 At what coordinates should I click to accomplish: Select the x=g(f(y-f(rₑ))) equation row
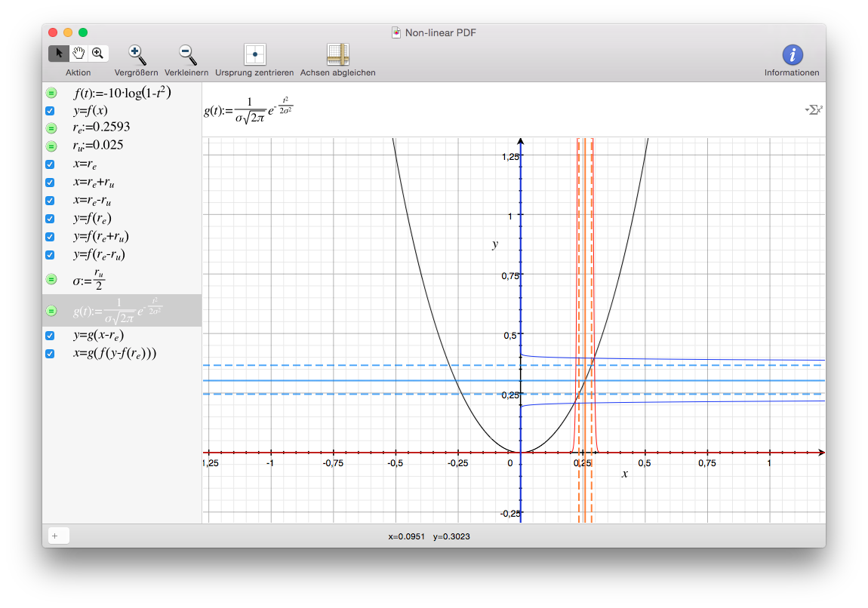coord(122,354)
